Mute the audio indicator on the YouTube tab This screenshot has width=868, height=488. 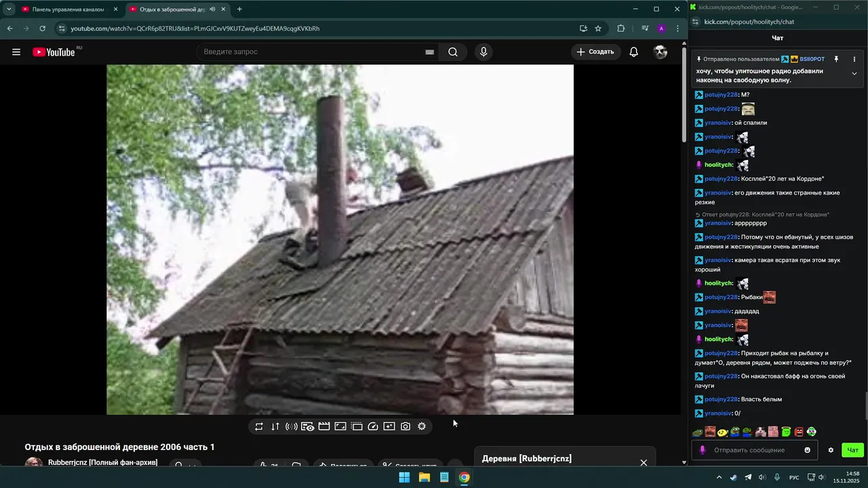pos(212,9)
